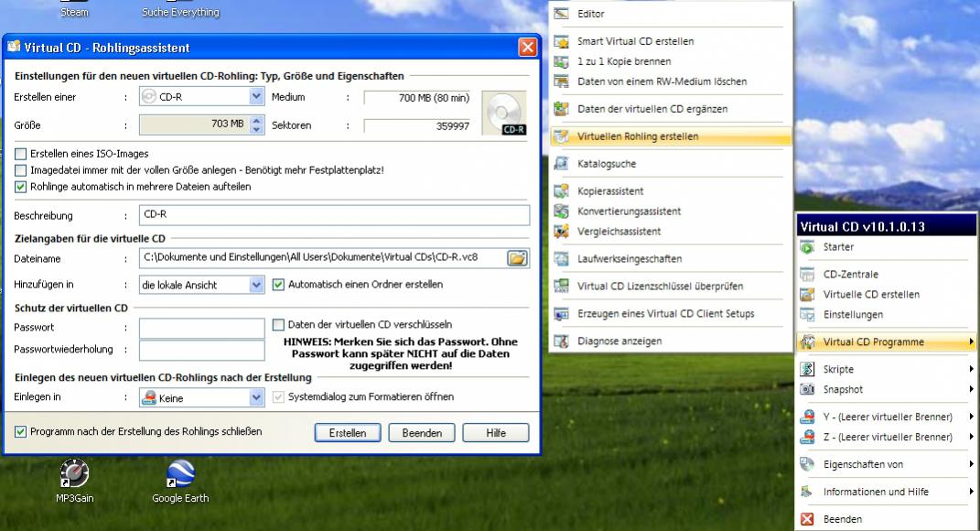Open the MP3Gain desktop shortcut
980x531 pixels.
pyautogui.click(x=74, y=481)
